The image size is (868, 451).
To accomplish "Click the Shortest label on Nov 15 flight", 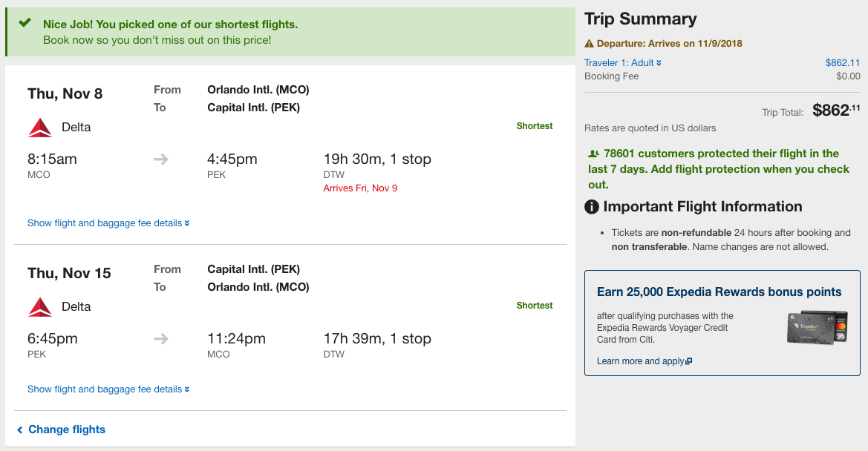I will tap(534, 306).
